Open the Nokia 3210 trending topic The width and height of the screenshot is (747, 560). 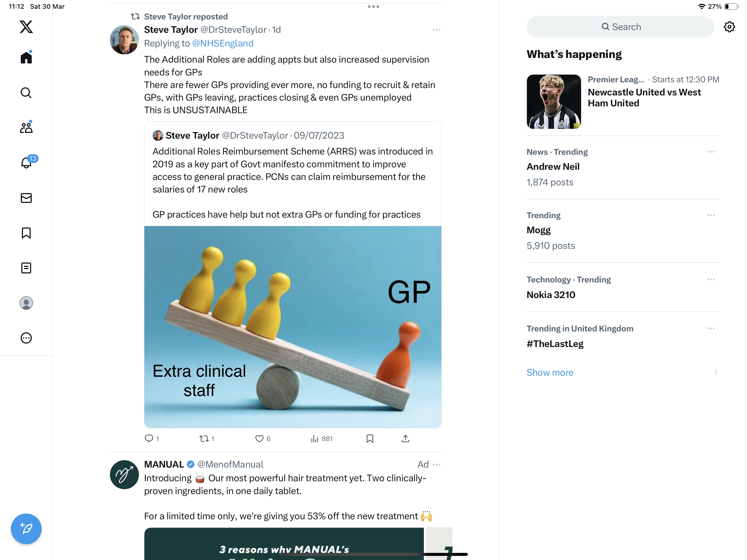click(x=550, y=294)
